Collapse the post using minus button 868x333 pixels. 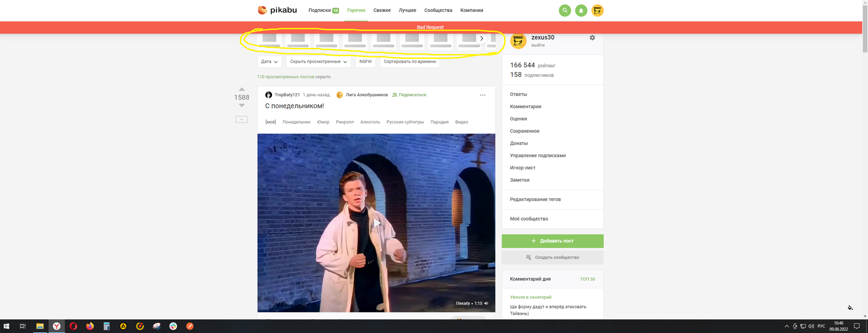(242, 119)
